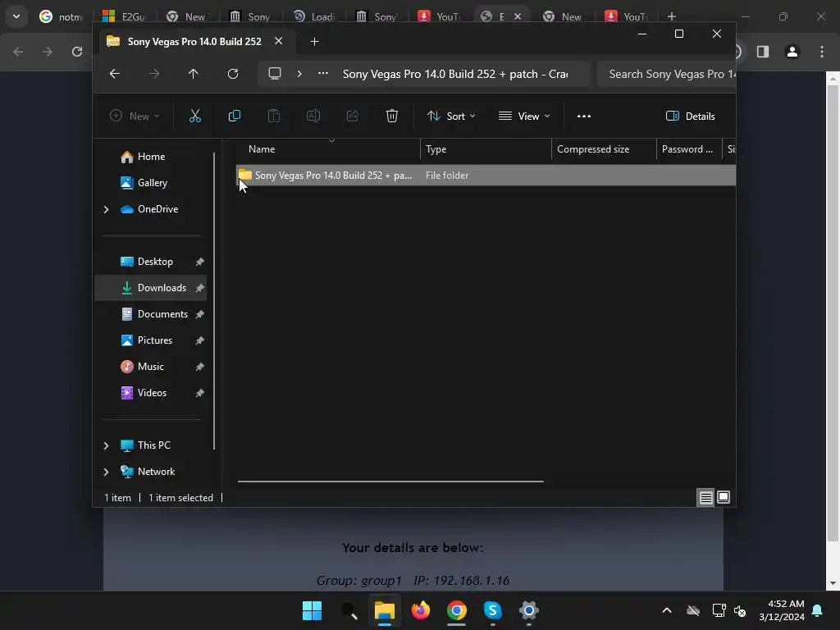Click the This PC monitor breadcrumb icon

[x=275, y=73]
